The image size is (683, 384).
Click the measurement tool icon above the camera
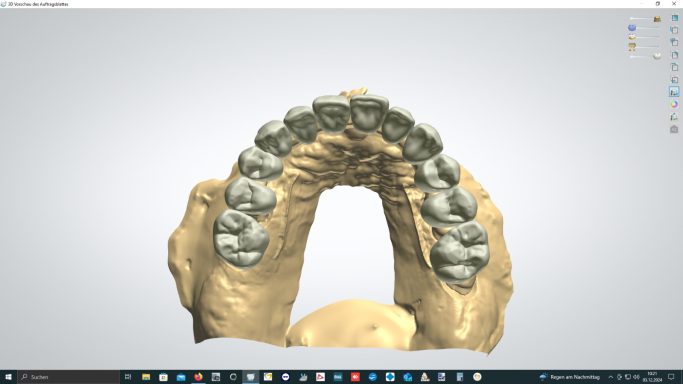(674, 117)
